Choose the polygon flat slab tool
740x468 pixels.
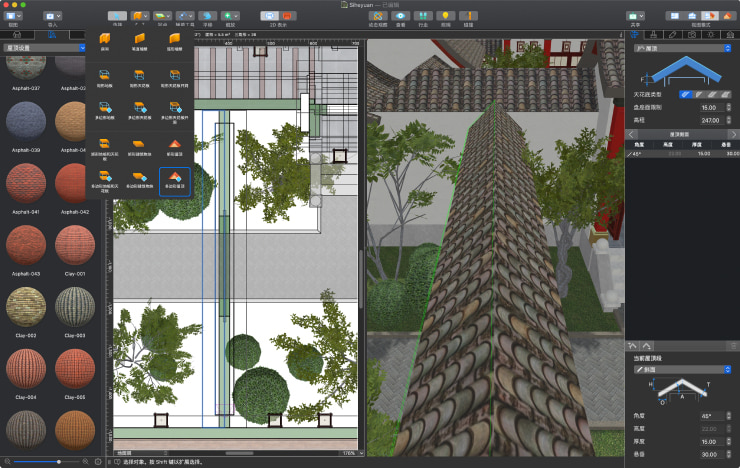tap(140, 180)
